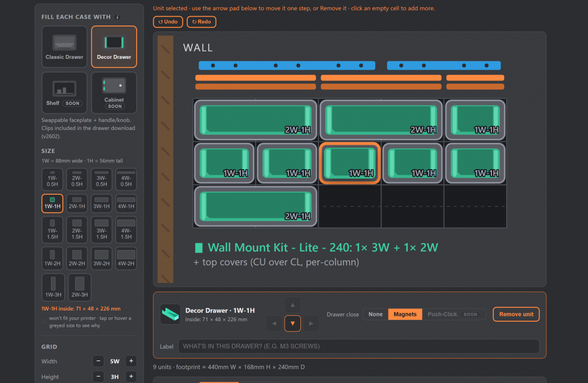Remove the selected unit
588x383 pixels.
[x=516, y=314]
